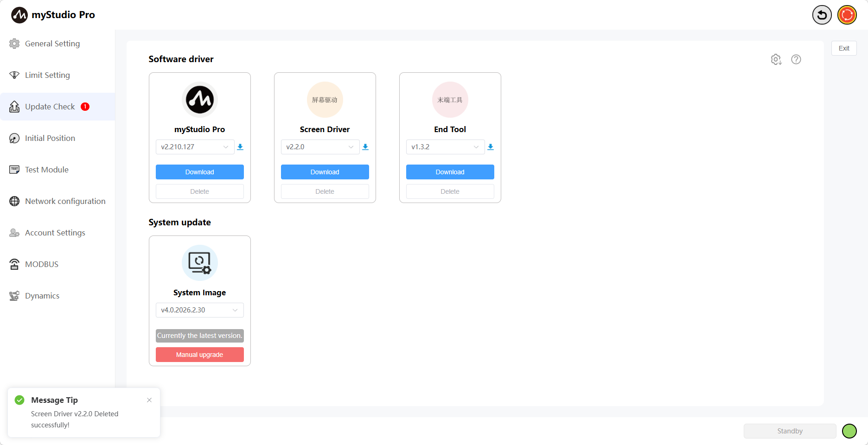Dismiss the Message Tip notification
Viewport: 868px width, 445px height.
coord(149,400)
